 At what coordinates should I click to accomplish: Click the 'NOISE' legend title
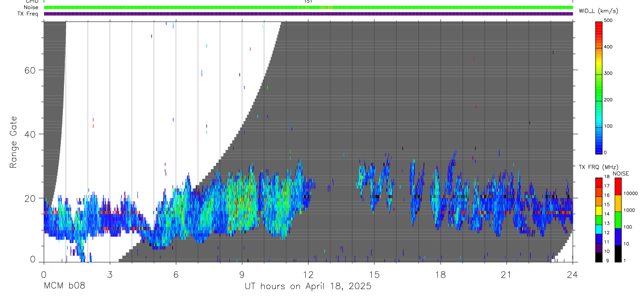pyautogui.click(x=620, y=174)
